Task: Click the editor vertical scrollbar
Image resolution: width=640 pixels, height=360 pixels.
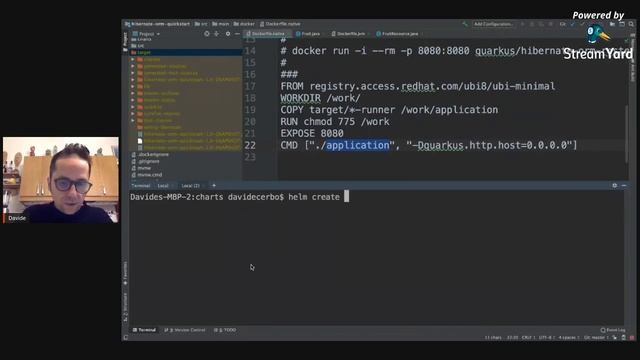Action: [627, 135]
